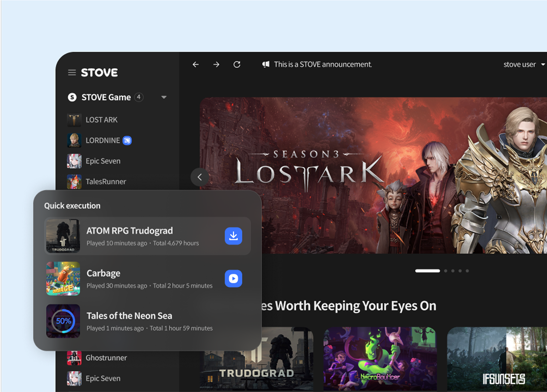Click the Tales of the Neon Sea 50% progress
Viewport: 547px width, 392px height.
tap(63, 321)
